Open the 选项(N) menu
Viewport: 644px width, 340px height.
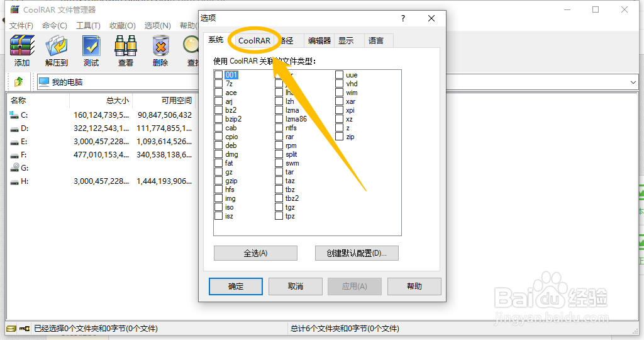[158, 25]
